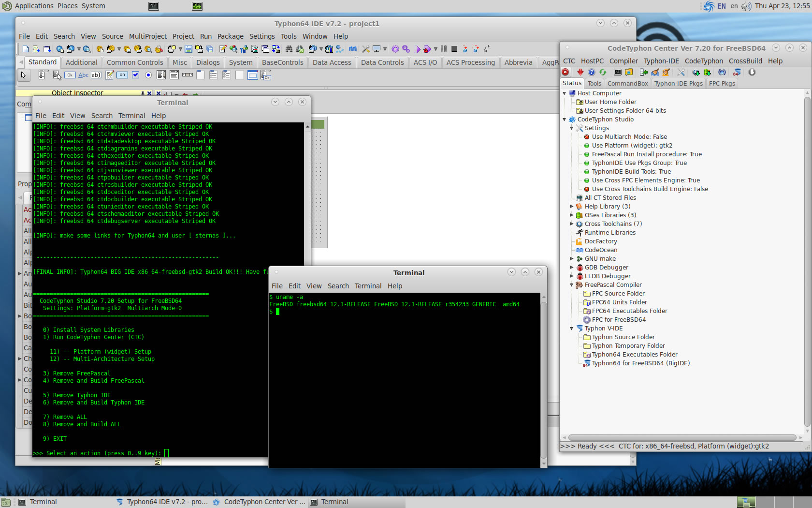This screenshot has width=812, height=508.
Task: Expand the Help Library (3) node
Action: point(571,207)
